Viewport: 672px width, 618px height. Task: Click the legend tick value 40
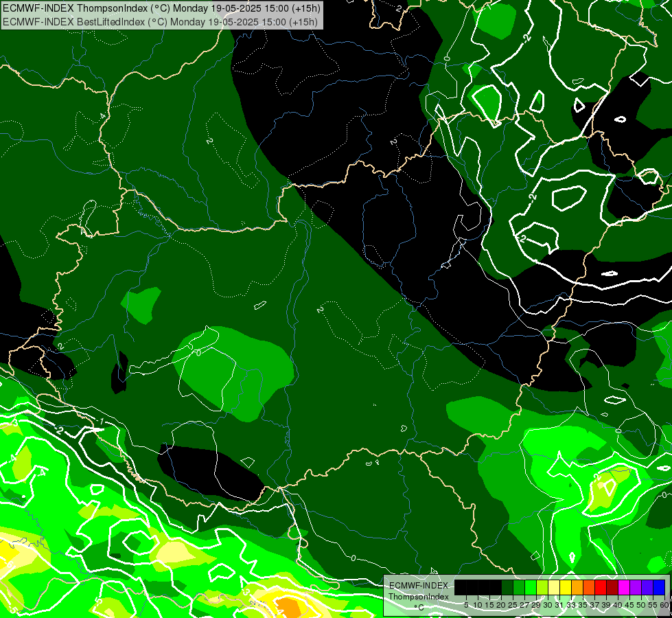click(x=618, y=605)
